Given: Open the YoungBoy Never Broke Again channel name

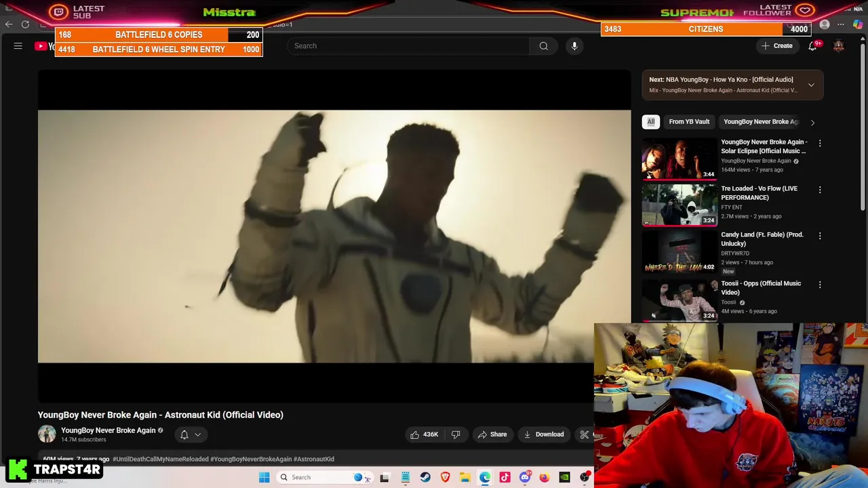Looking at the screenshot, I should pos(108,430).
